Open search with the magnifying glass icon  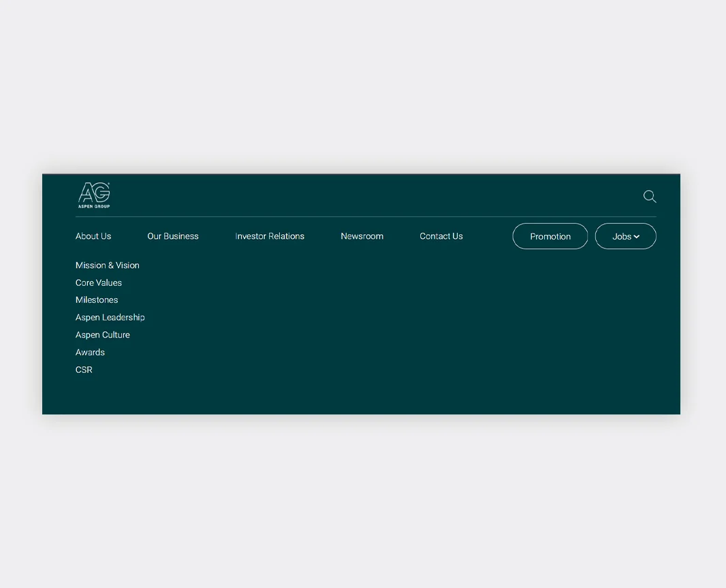[650, 197]
